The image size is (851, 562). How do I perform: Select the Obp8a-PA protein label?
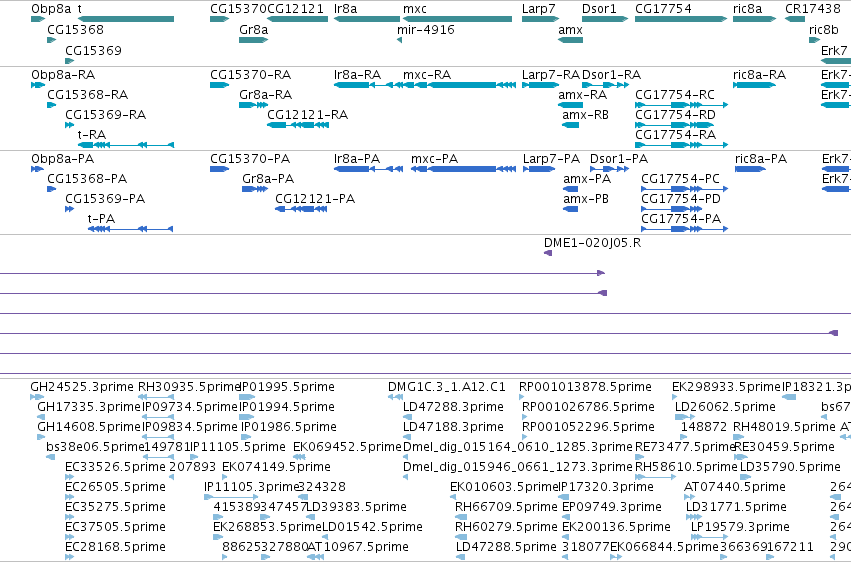coord(62,159)
